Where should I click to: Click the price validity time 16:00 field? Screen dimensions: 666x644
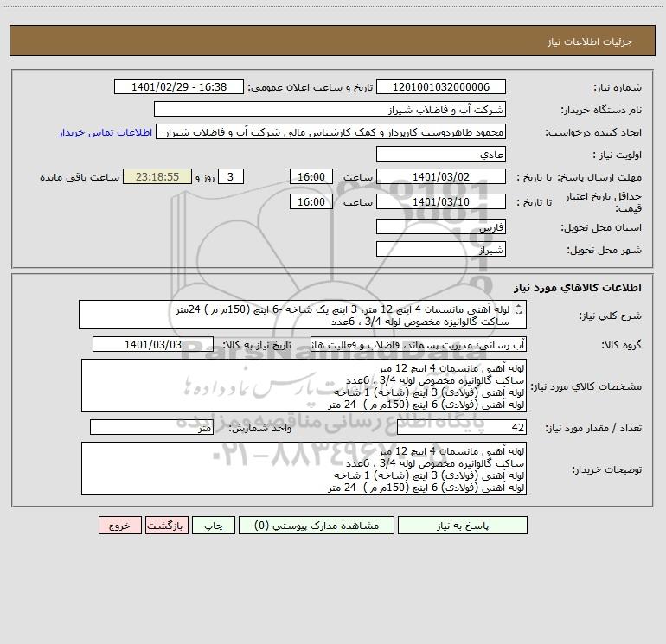point(311,201)
